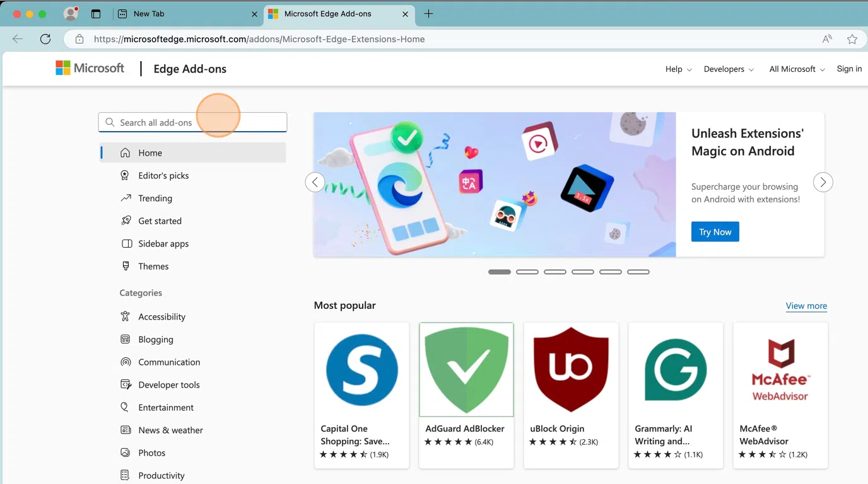This screenshot has width=868, height=484.
Task: Select fourth carousel indicator
Action: 583,272
